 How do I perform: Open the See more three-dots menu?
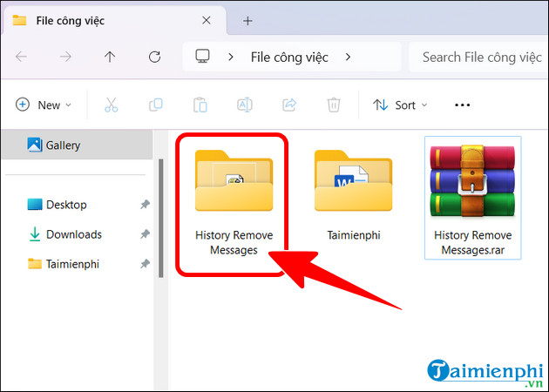(462, 105)
